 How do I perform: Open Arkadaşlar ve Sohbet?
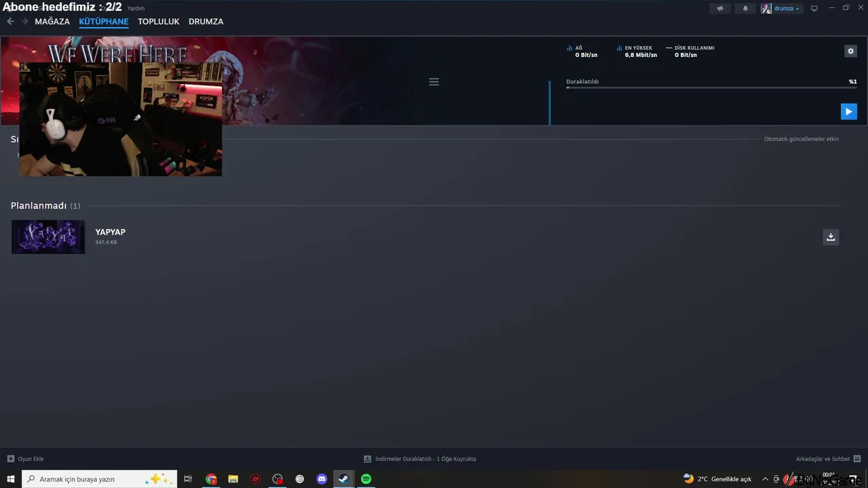(x=829, y=459)
